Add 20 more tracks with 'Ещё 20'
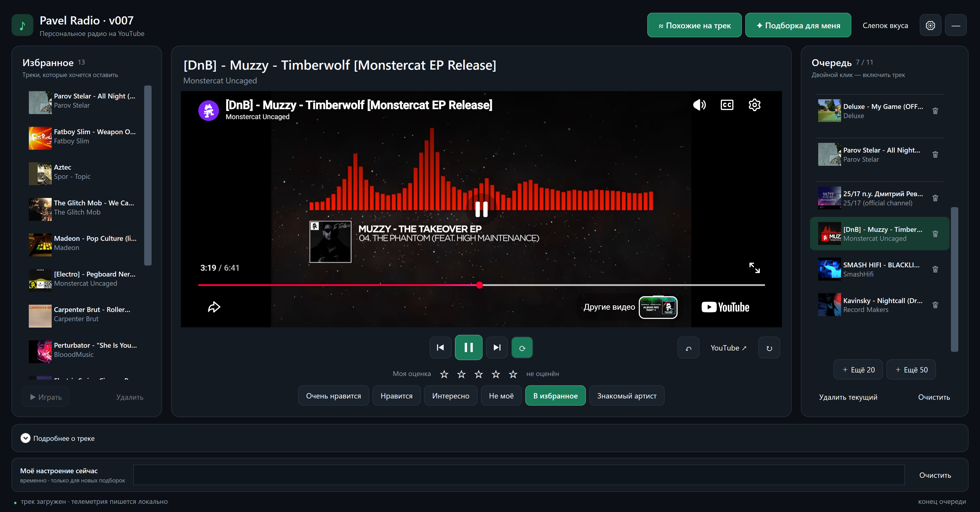This screenshot has width=980, height=512. (858, 369)
